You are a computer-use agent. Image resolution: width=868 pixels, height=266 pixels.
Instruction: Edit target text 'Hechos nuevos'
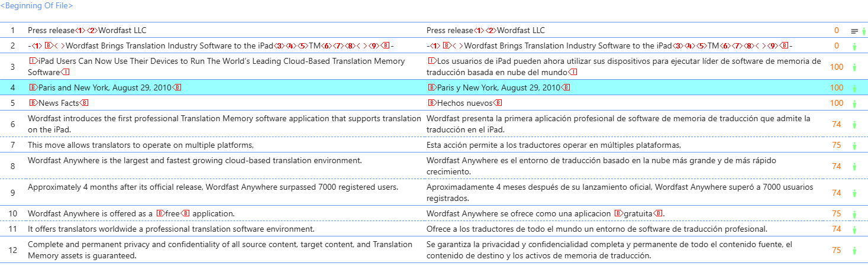pos(464,103)
